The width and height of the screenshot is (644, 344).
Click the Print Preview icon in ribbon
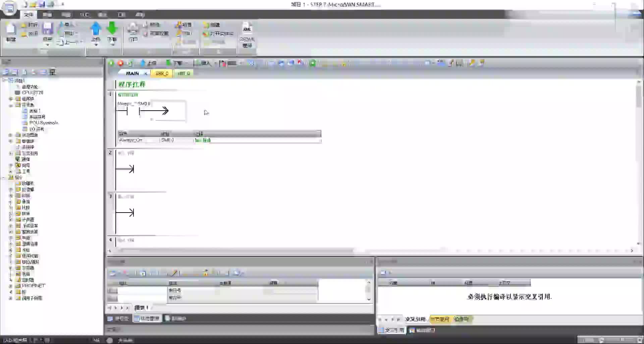point(146,24)
